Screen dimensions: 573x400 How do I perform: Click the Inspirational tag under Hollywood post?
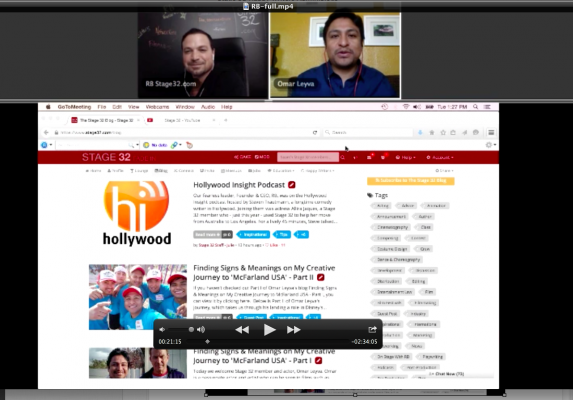pos(253,235)
